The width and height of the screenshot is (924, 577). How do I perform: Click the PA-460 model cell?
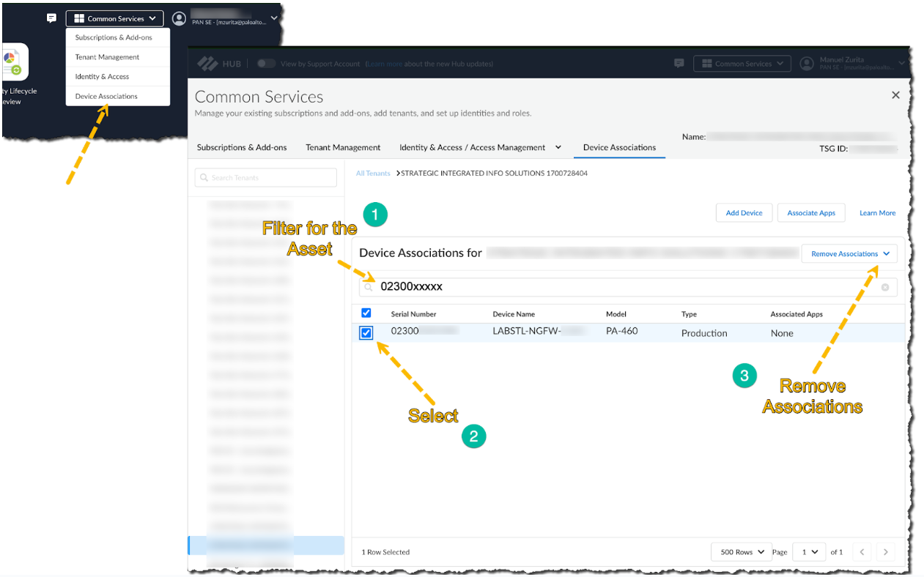tap(621, 331)
